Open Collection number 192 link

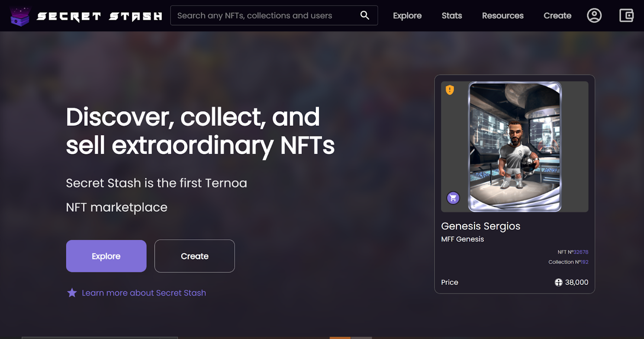pyautogui.click(x=584, y=262)
